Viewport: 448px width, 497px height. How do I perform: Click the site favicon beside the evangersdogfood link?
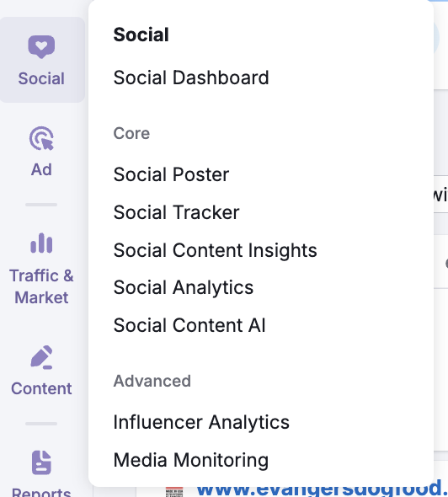(174, 492)
